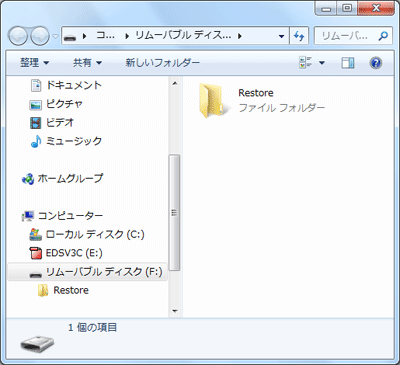Click the drive icon in the address bar
This screenshot has width=400, height=365.
point(70,37)
